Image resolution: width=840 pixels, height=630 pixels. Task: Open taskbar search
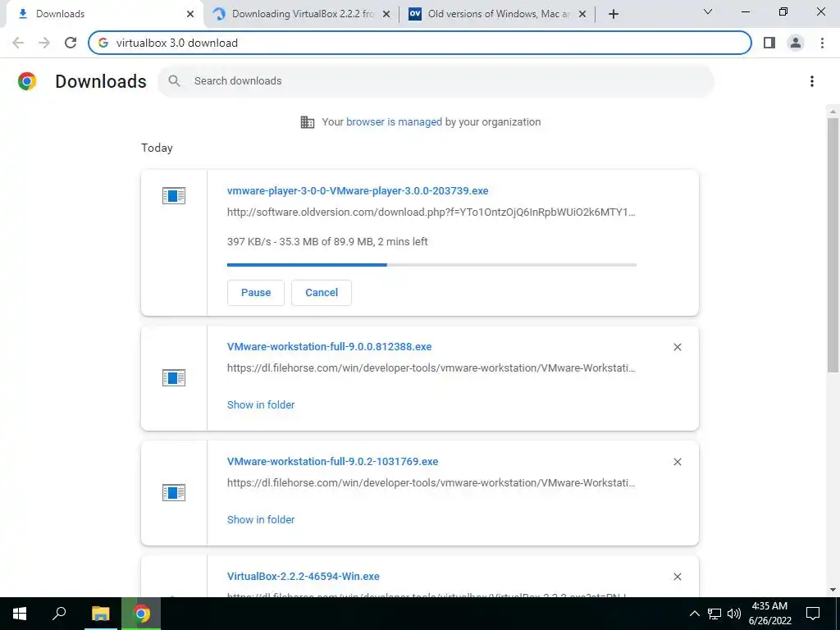[x=59, y=614]
